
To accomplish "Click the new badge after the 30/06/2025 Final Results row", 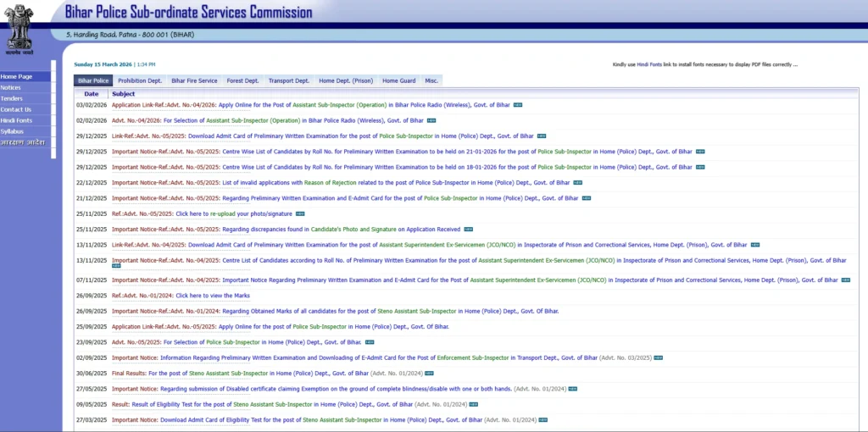I will point(429,374).
